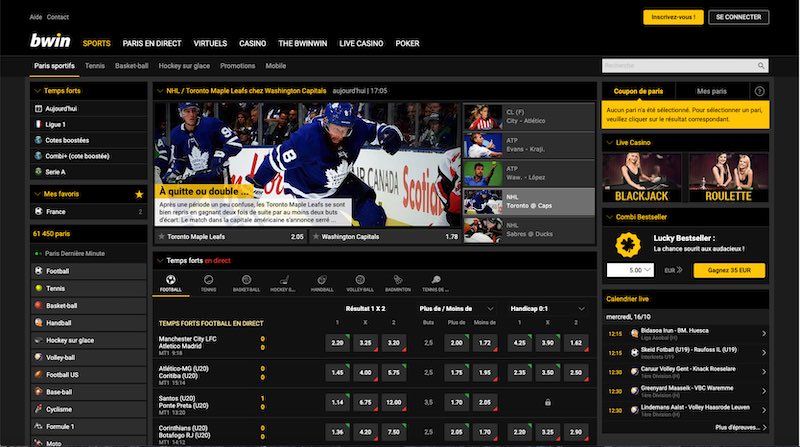This screenshot has height=447, width=800.
Task: Click the Lucky Bestseller clover icon
Action: (x=628, y=244)
